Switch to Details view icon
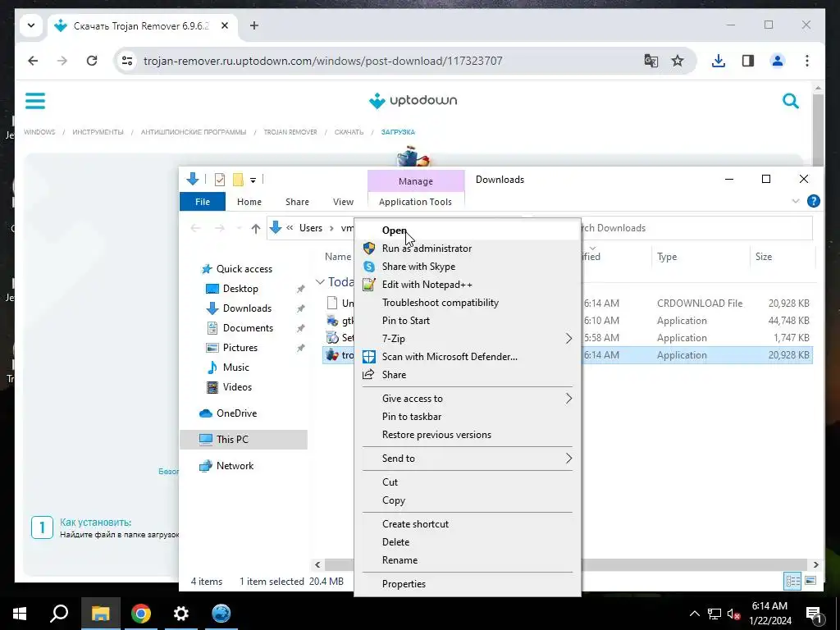Viewport: 840px width, 630px height. pos(793,581)
